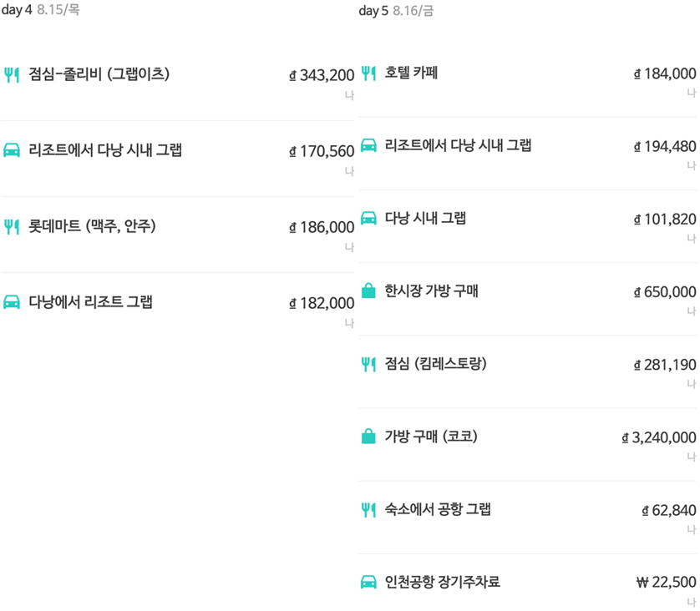The height and width of the screenshot is (611, 700).
Task: Click the ₫343,200 amount text
Action: (x=322, y=73)
